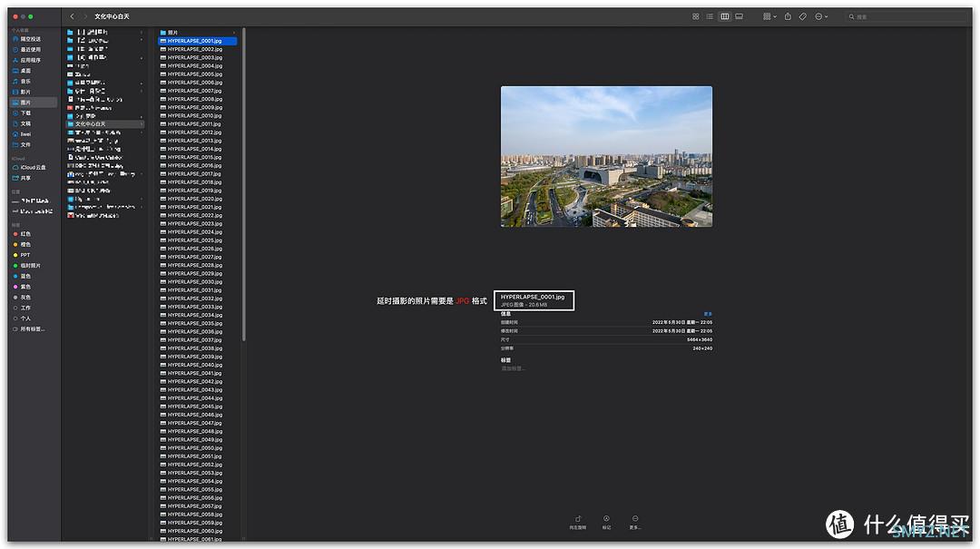Open 音乐 in sidebar
980x549 pixels.
(x=25, y=82)
